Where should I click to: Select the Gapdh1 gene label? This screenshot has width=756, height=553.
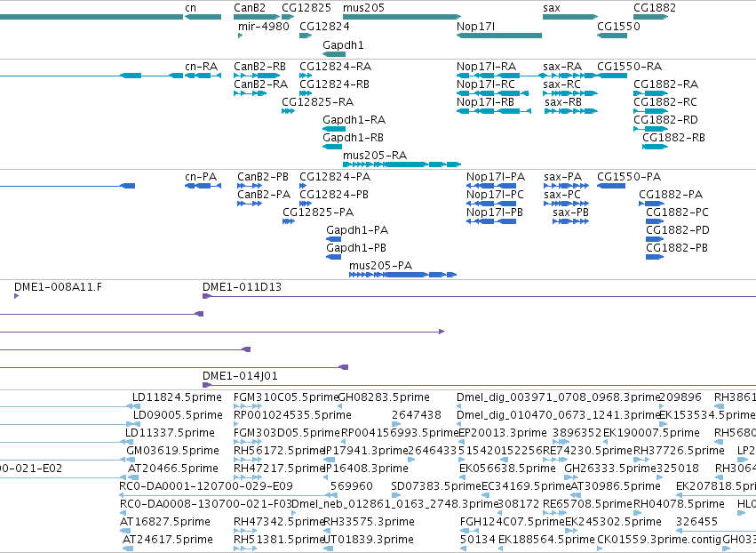[x=343, y=44]
